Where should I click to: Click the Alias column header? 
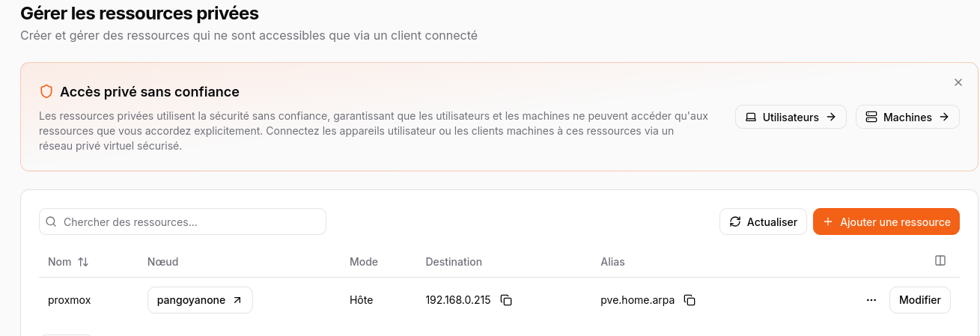tap(612, 262)
